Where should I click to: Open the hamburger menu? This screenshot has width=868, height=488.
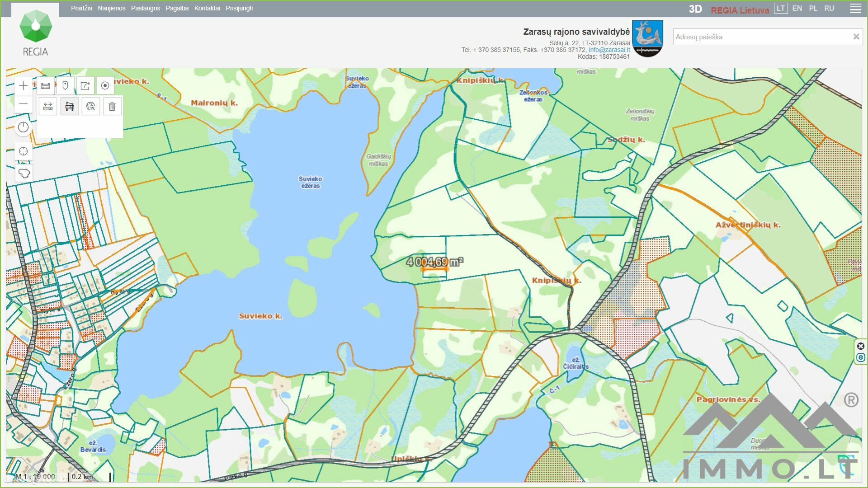click(x=855, y=9)
